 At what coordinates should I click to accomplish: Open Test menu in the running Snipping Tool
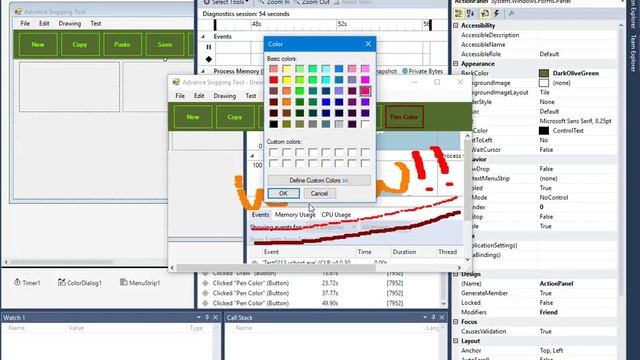(x=251, y=96)
